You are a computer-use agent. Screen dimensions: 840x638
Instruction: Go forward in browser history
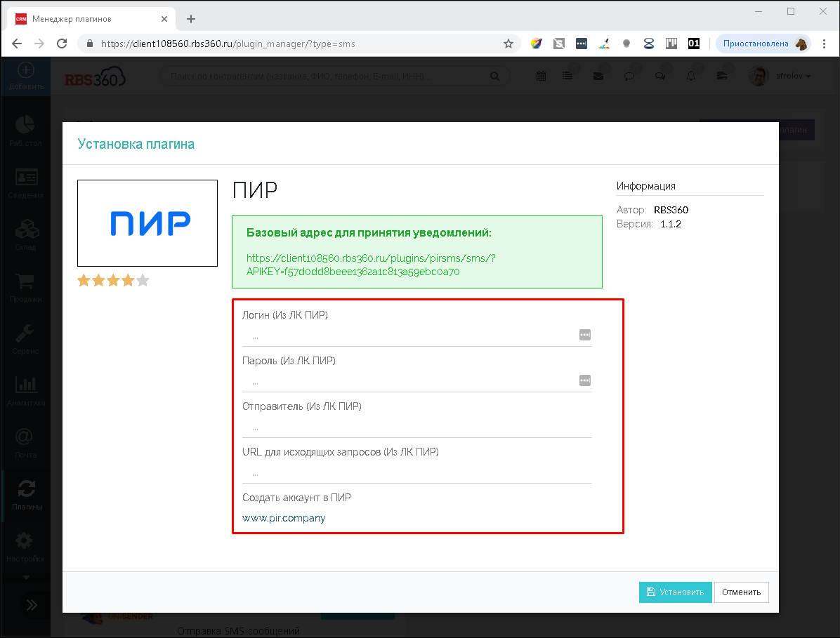tap(39, 44)
